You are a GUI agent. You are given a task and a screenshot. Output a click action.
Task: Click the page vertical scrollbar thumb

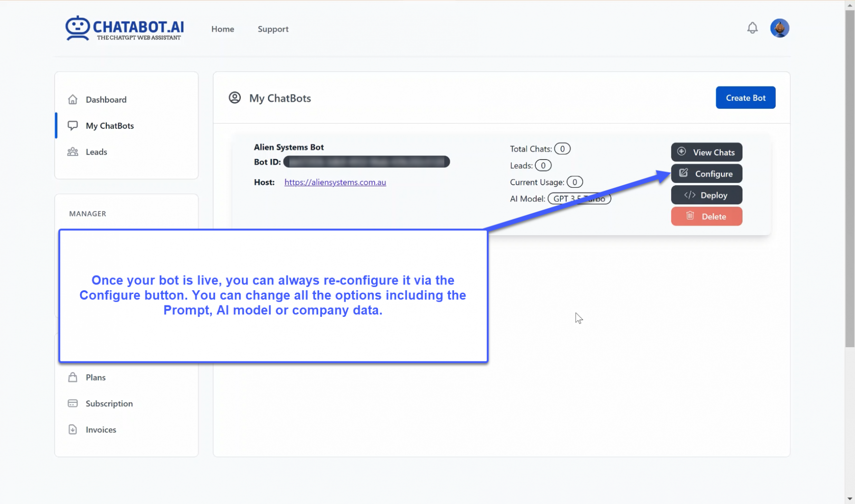[850, 178]
